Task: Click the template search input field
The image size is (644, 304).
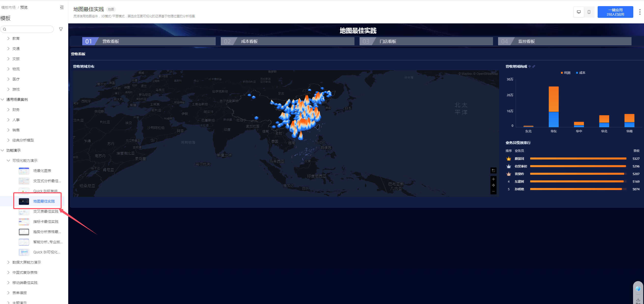Action: tap(27, 29)
